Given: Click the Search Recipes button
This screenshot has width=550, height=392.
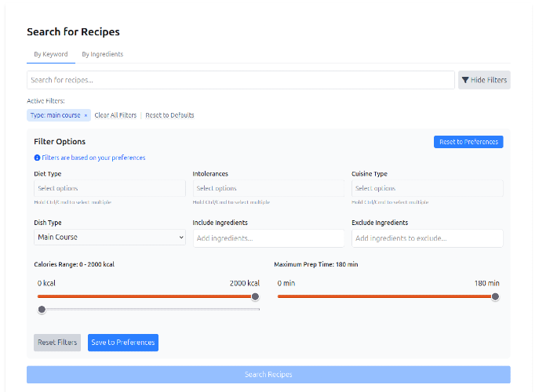Looking at the screenshot, I should [x=268, y=375].
